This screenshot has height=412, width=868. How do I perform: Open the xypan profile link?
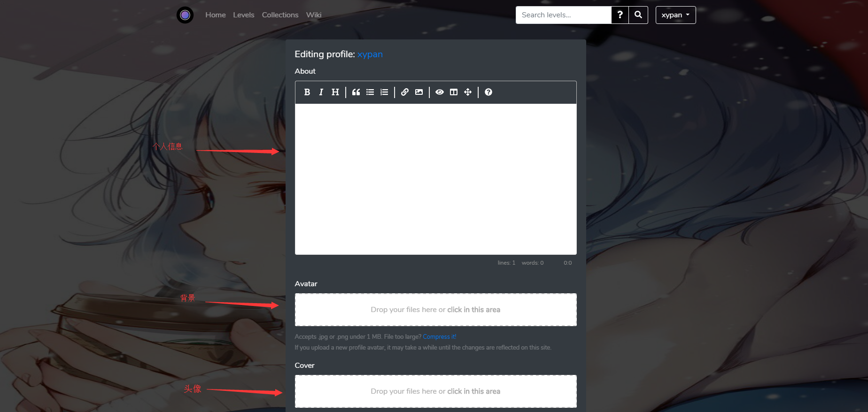click(370, 54)
